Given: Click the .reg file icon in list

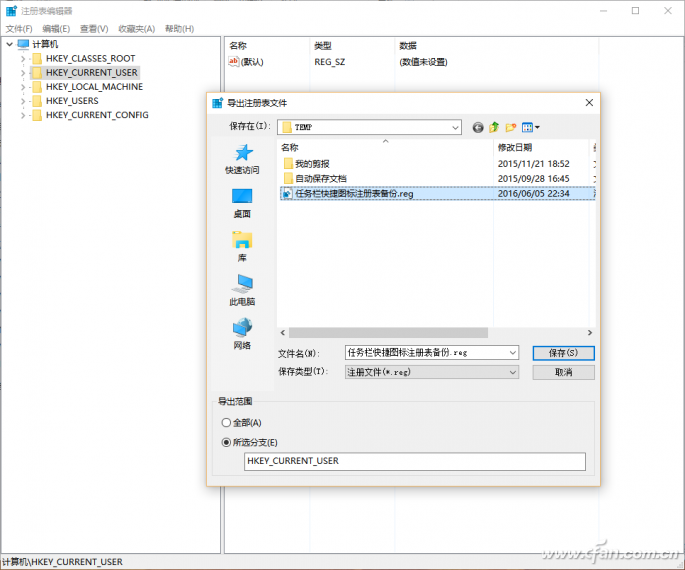Looking at the screenshot, I should coord(287,193).
